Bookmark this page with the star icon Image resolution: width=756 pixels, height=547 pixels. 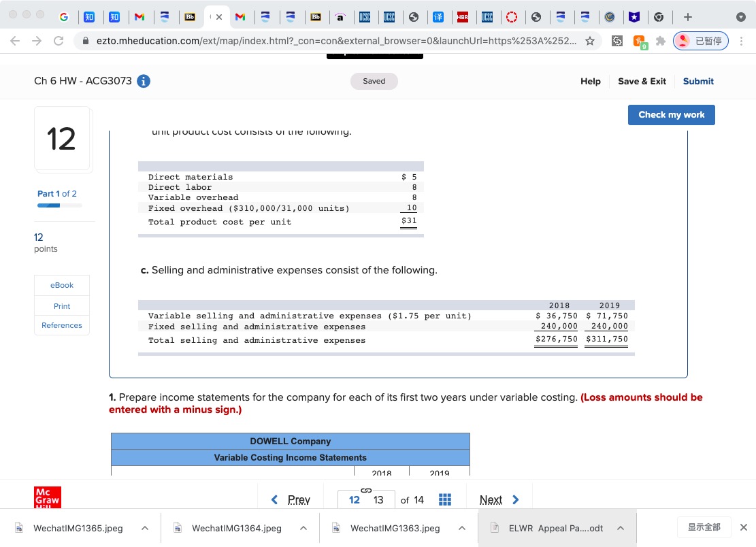[590, 41]
